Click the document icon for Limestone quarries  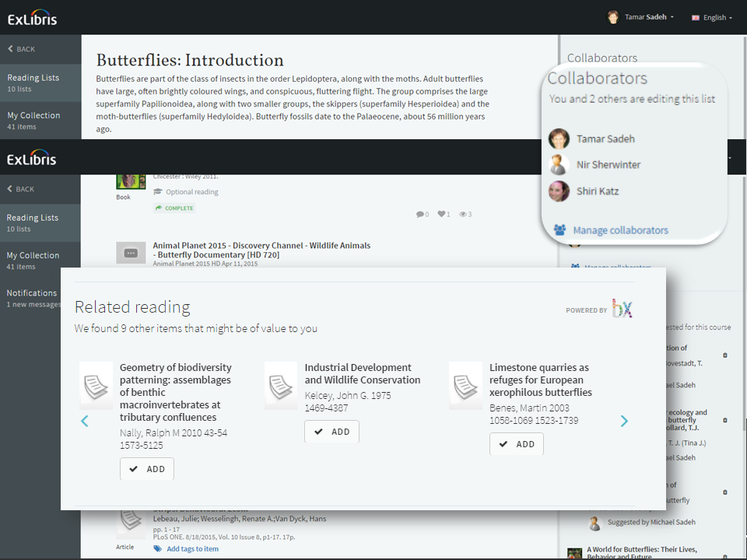click(x=465, y=385)
